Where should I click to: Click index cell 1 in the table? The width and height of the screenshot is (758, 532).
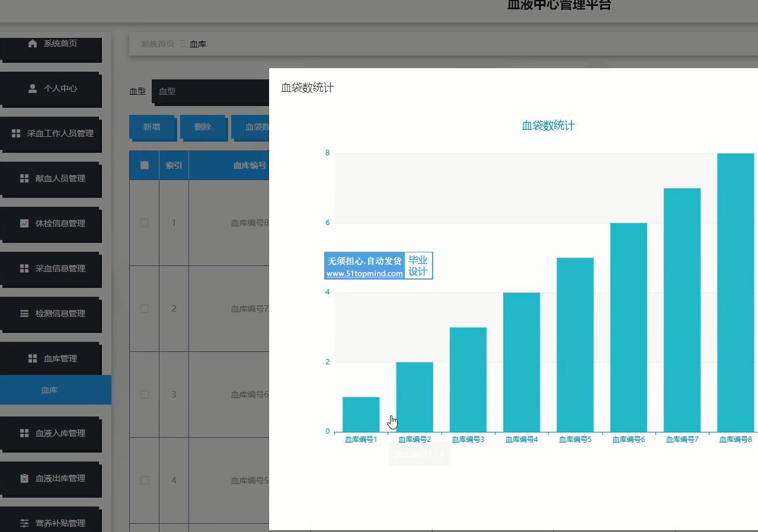pyautogui.click(x=174, y=223)
